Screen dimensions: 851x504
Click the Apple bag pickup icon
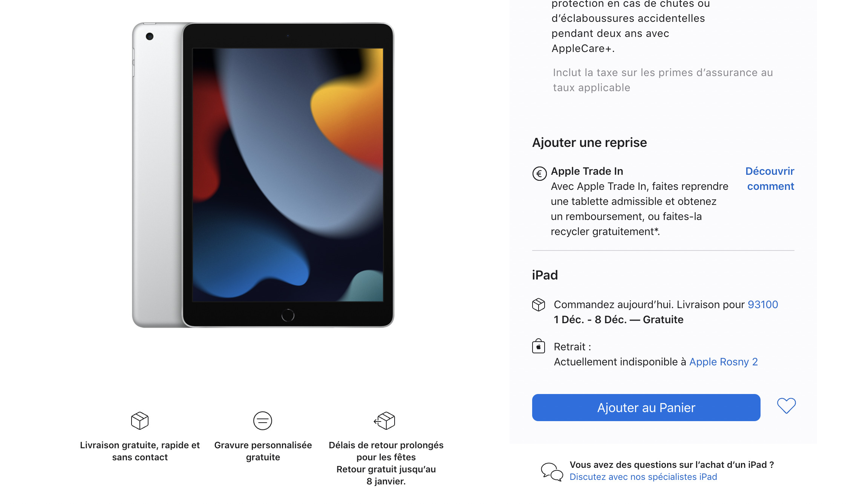(x=539, y=346)
